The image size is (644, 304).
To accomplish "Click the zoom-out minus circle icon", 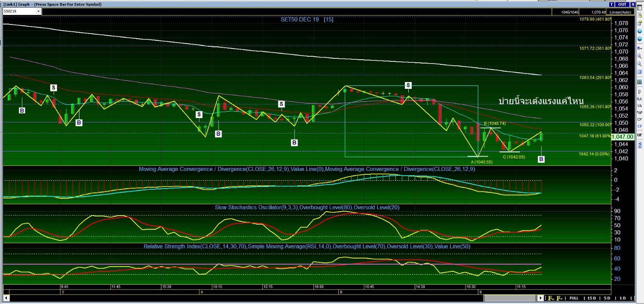I will [x=639, y=39].
